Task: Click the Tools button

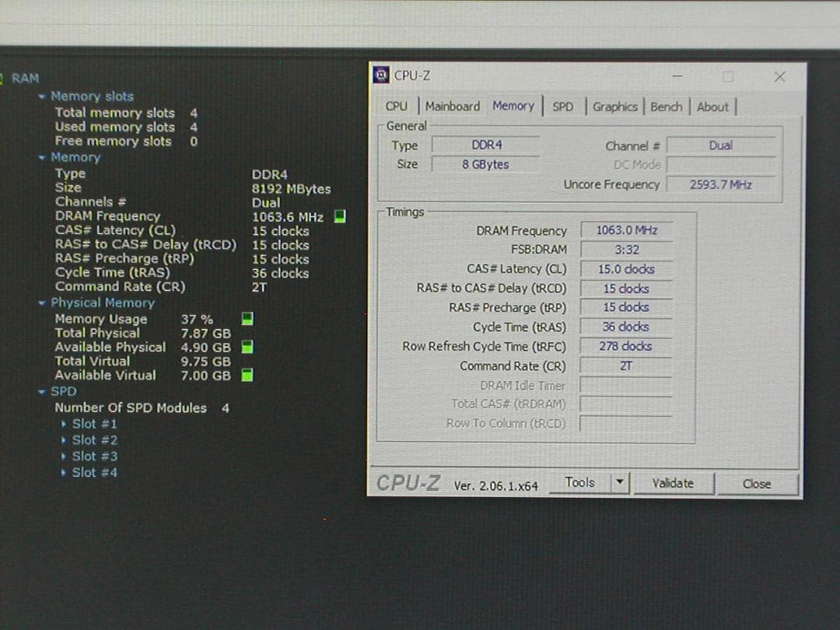Action: 579,483
